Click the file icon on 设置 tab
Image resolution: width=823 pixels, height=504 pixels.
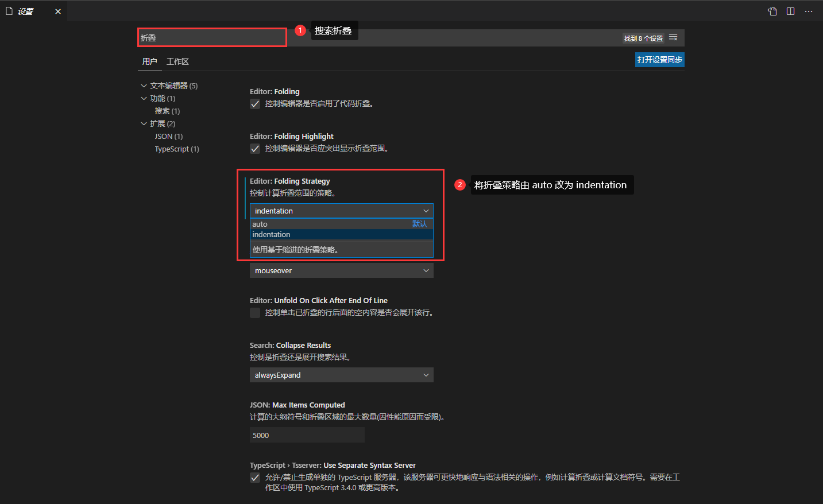[9, 11]
